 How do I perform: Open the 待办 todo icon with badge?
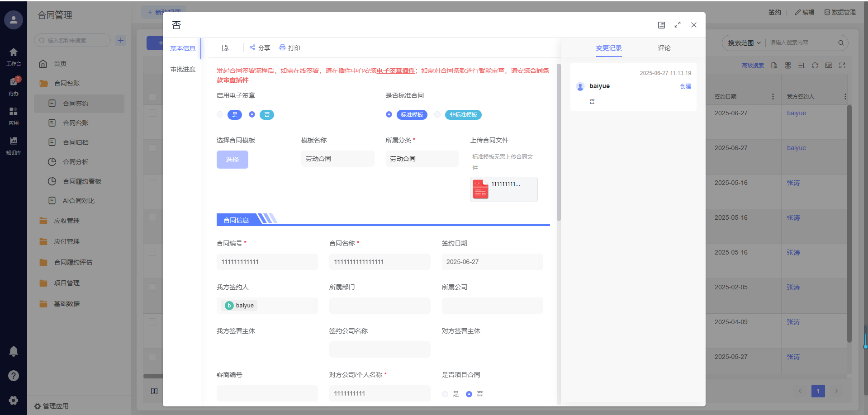14,82
